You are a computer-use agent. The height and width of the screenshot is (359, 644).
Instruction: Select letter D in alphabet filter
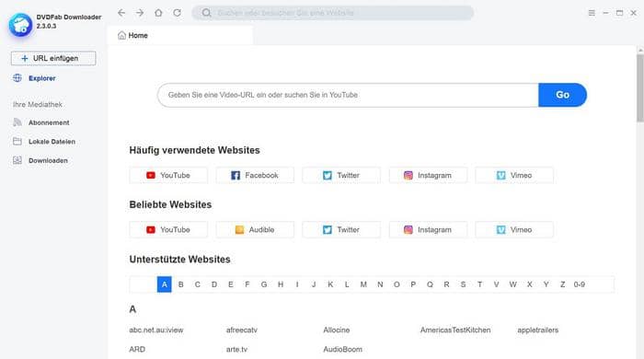point(214,284)
